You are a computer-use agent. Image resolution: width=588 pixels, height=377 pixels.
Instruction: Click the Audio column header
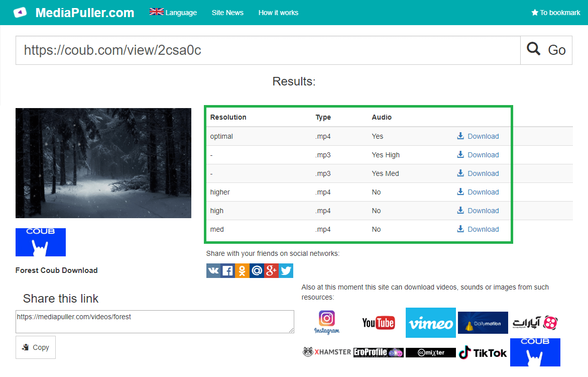click(x=382, y=117)
